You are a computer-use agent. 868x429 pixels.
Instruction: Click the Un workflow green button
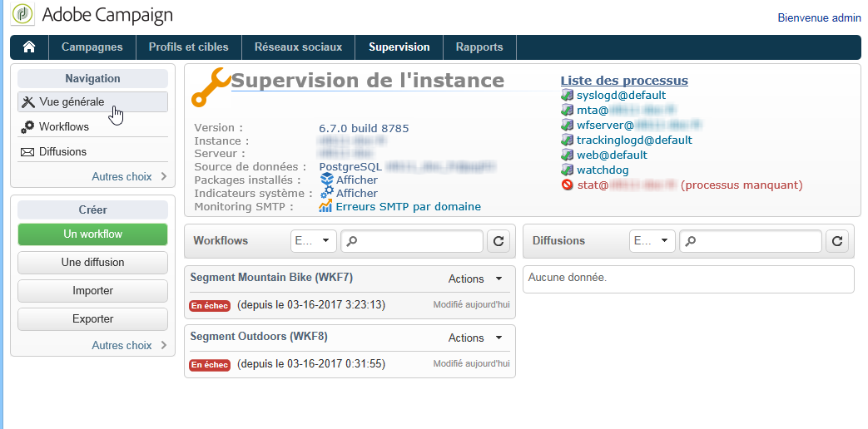click(x=92, y=234)
